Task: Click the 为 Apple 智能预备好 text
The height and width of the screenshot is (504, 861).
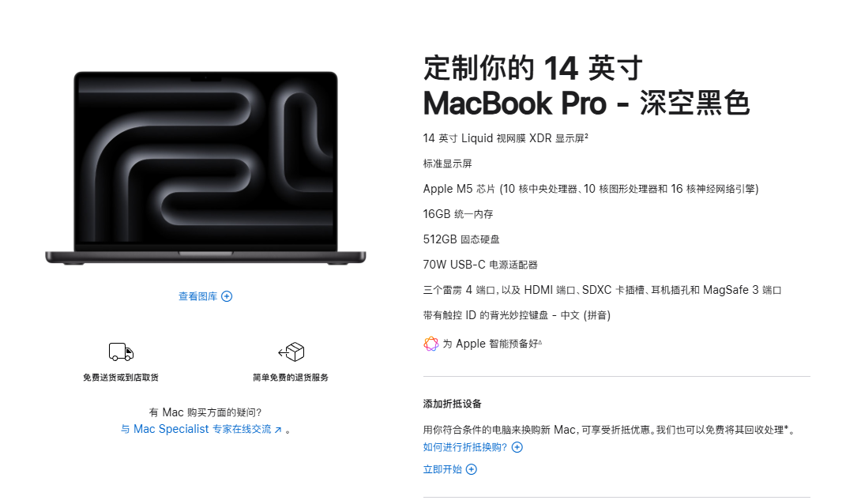Action: (x=491, y=344)
